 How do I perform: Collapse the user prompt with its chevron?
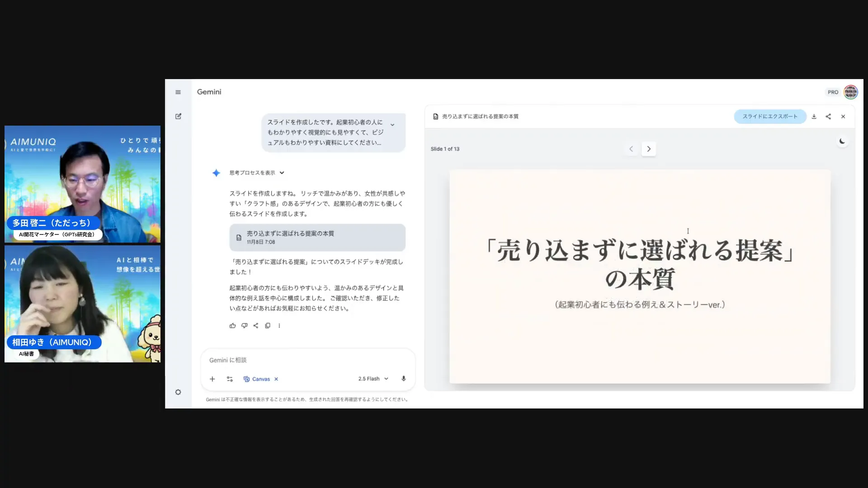[x=392, y=124]
